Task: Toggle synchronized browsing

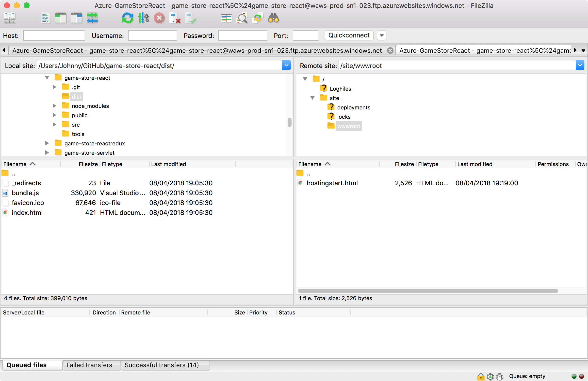Action: [x=258, y=18]
